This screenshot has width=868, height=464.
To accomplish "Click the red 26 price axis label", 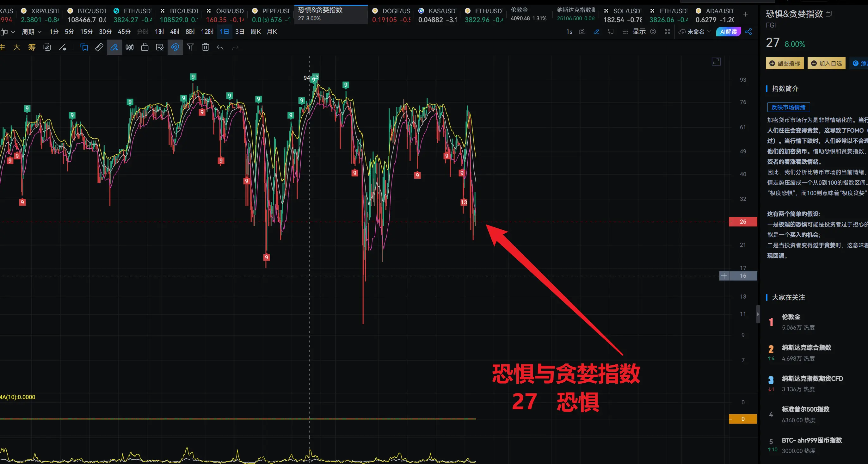I will point(743,222).
